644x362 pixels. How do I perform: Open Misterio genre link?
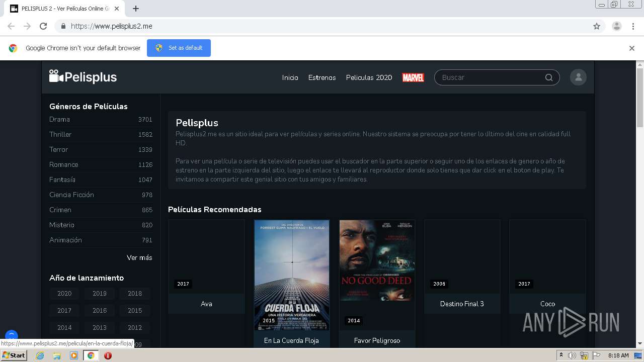click(x=101, y=225)
